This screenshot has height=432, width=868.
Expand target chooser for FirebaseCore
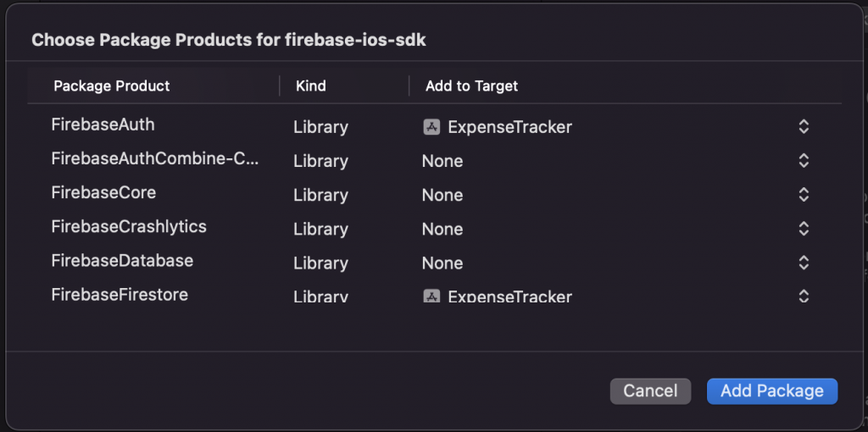[x=804, y=195]
